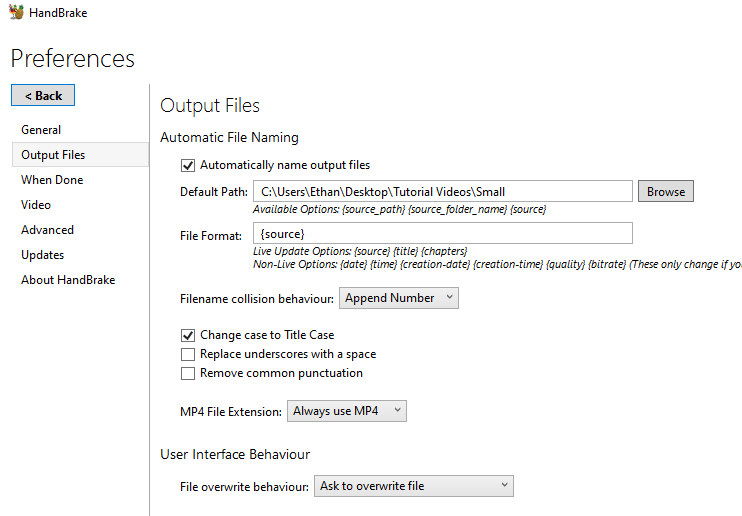Open the Advanced preferences section
This screenshot has width=742, height=516.
pyautogui.click(x=47, y=230)
